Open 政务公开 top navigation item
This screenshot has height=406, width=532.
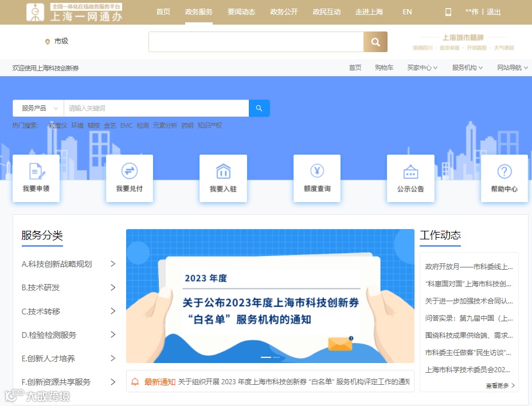pyautogui.click(x=284, y=12)
